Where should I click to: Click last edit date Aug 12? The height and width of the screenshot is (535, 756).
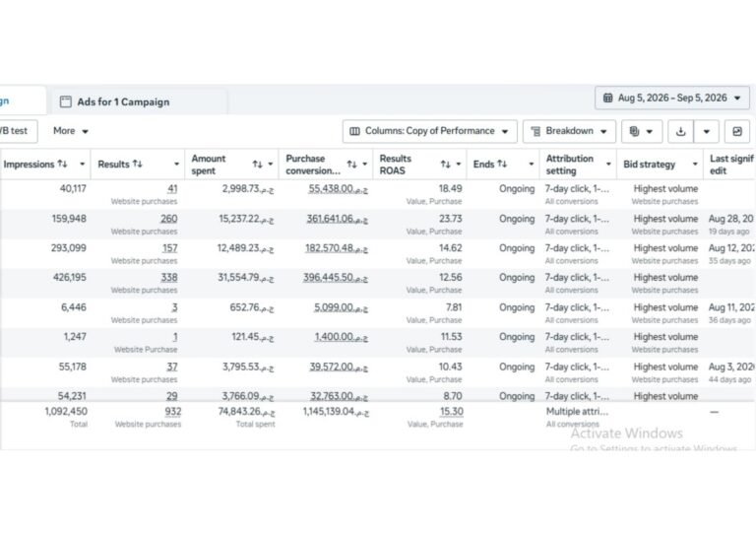click(731, 248)
